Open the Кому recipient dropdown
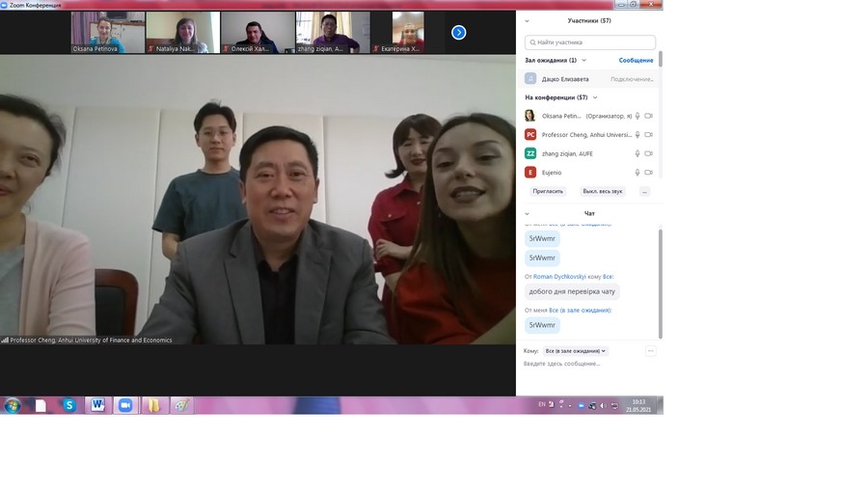868x492 pixels. click(x=576, y=351)
